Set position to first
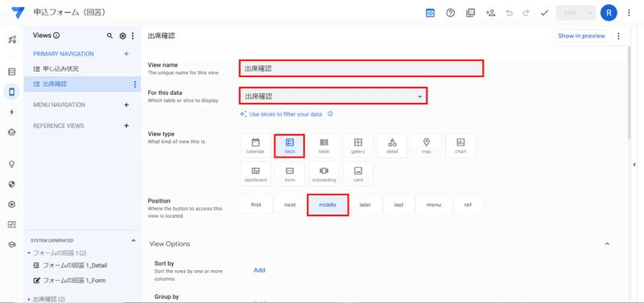This screenshot has height=303, width=644. pos(256,205)
